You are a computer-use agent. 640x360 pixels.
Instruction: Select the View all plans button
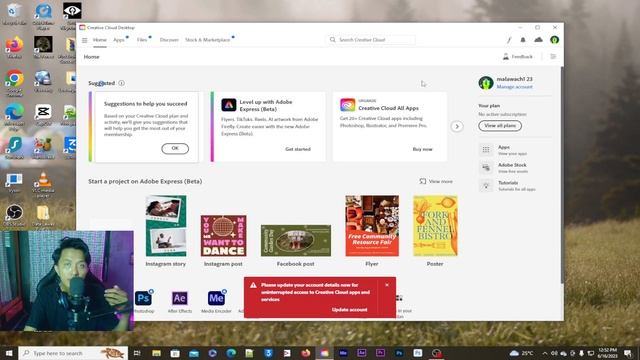500,126
